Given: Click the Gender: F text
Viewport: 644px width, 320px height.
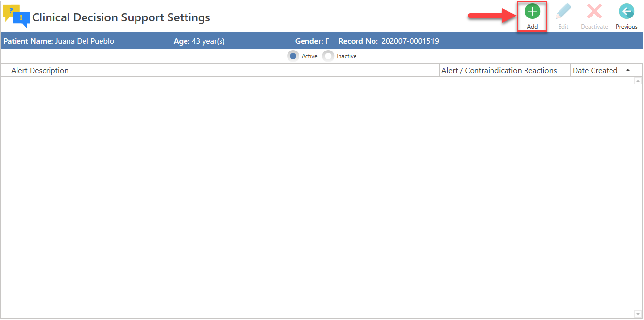Looking at the screenshot, I should (x=312, y=41).
